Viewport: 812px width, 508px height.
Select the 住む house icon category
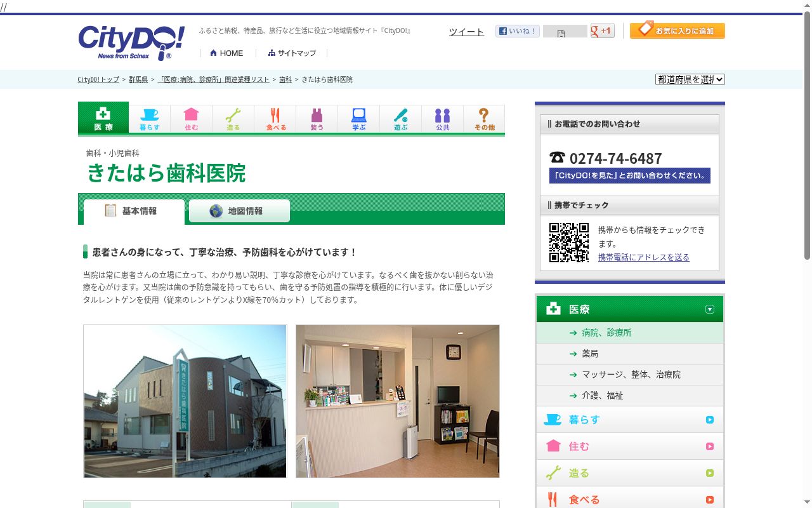pyautogui.click(x=192, y=119)
